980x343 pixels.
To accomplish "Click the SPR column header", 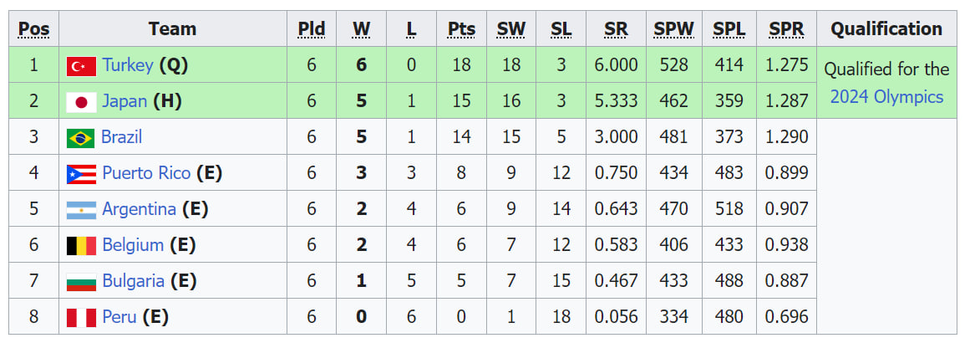I will 786,28.
